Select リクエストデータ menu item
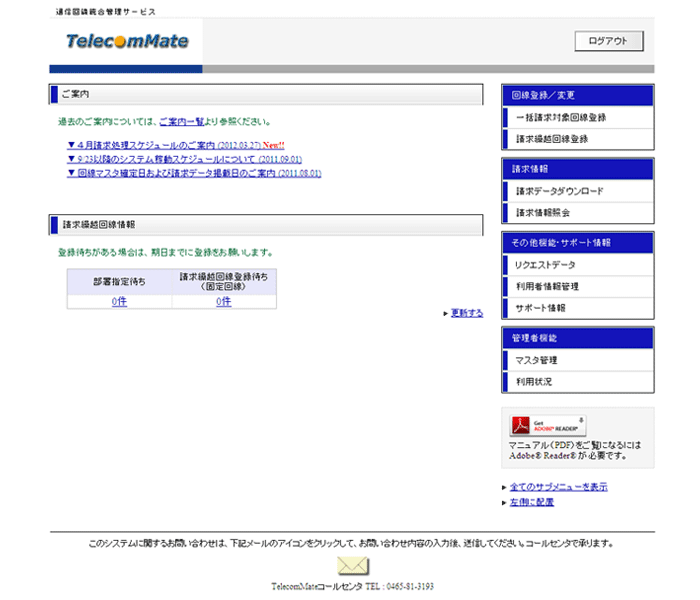The width and height of the screenshot is (700, 600). point(578,265)
